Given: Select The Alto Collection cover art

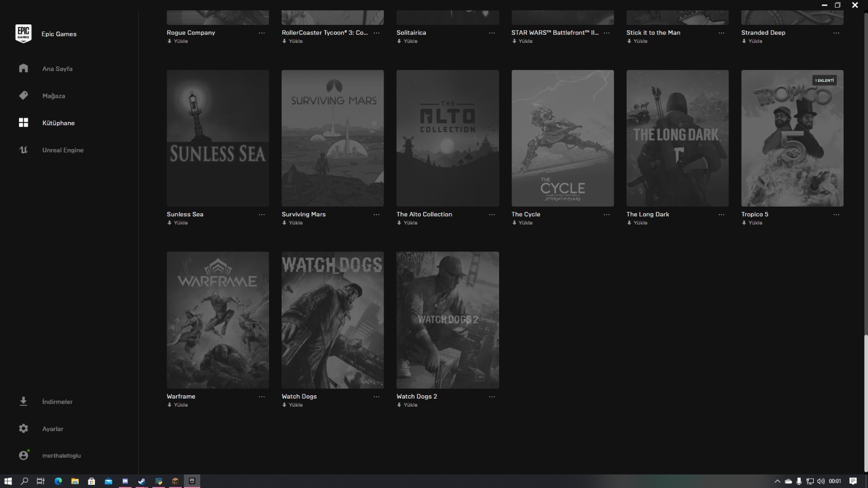Looking at the screenshot, I should (x=448, y=138).
